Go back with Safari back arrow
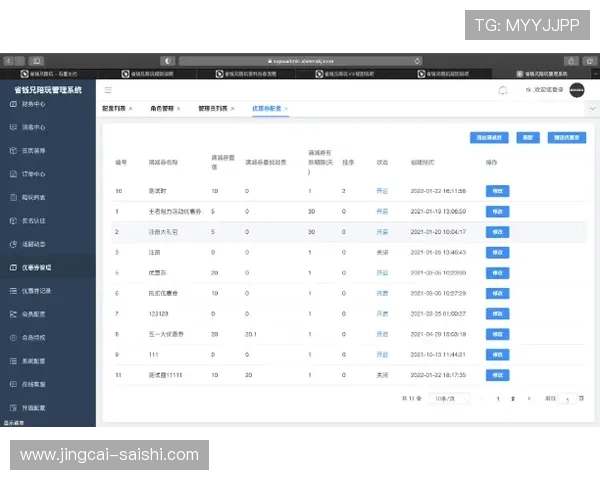This screenshot has width=600, height=480. coord(9,61)
